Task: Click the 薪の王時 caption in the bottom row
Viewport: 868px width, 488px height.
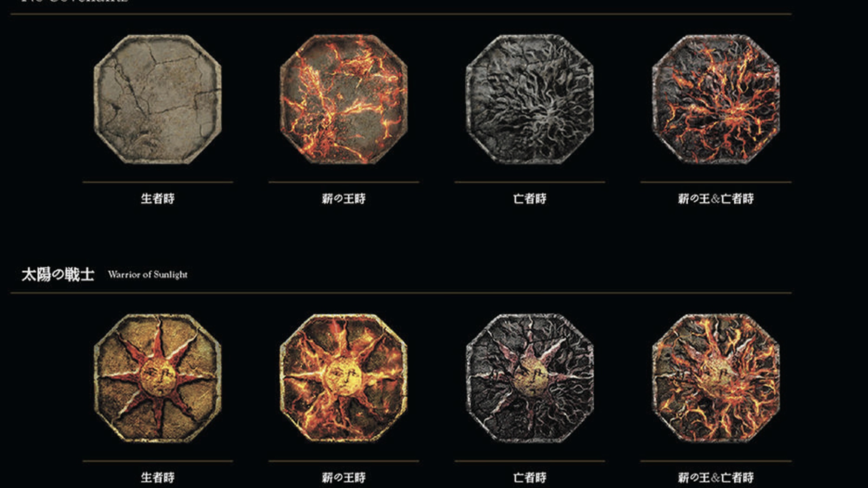Action: pyautogui.click(x=344, y=478)
